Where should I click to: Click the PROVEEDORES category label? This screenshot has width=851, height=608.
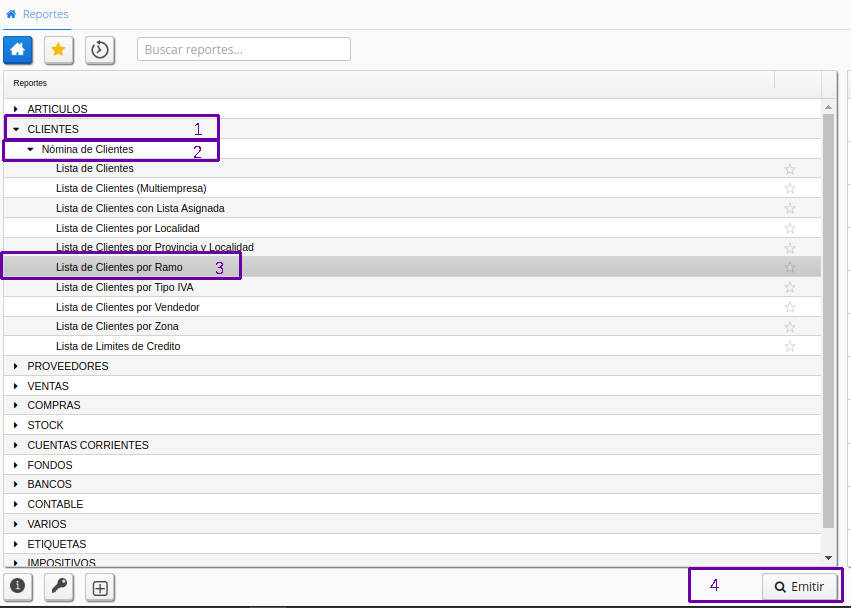(68, 366)
